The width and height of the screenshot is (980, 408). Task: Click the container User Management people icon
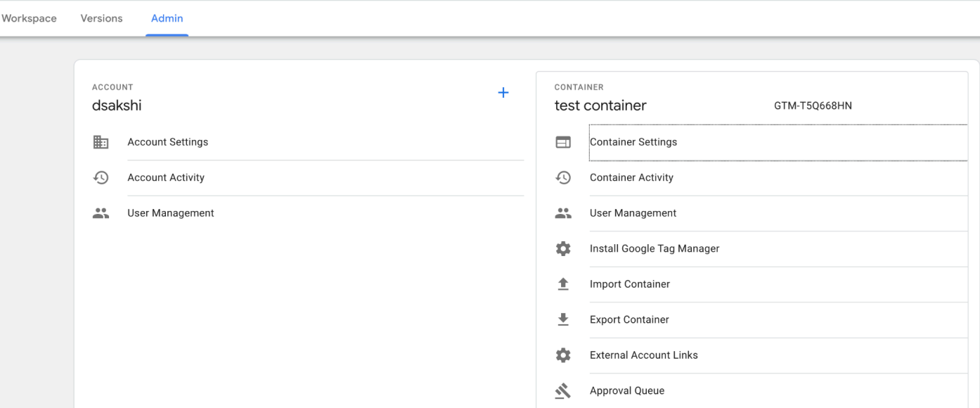pos(563,213)
